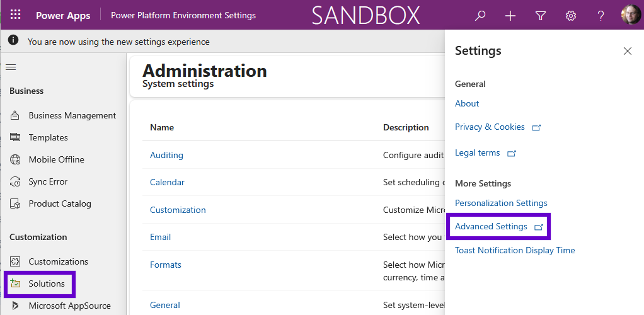Click the Customizations puzzle icon

pyautogui.click(x=14, y=261)
